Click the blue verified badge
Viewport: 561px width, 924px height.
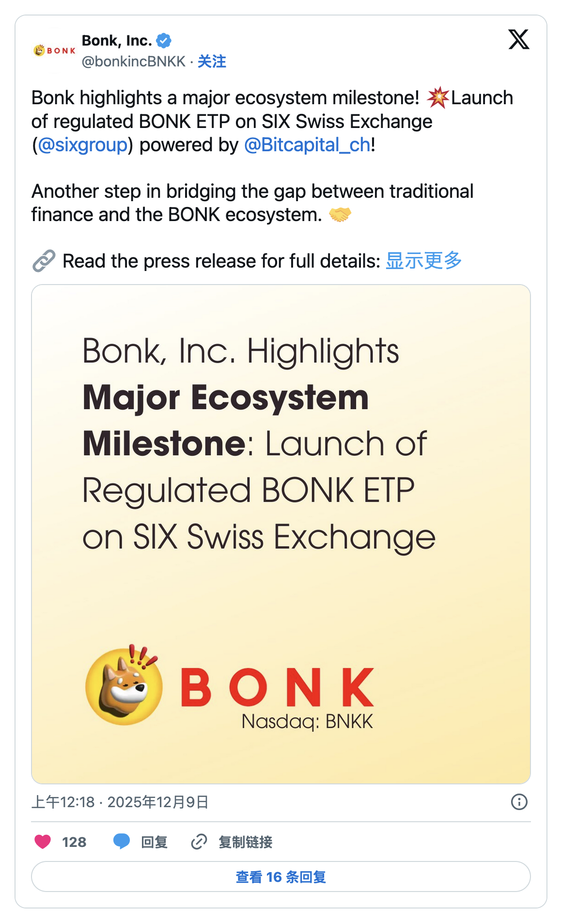164,41
